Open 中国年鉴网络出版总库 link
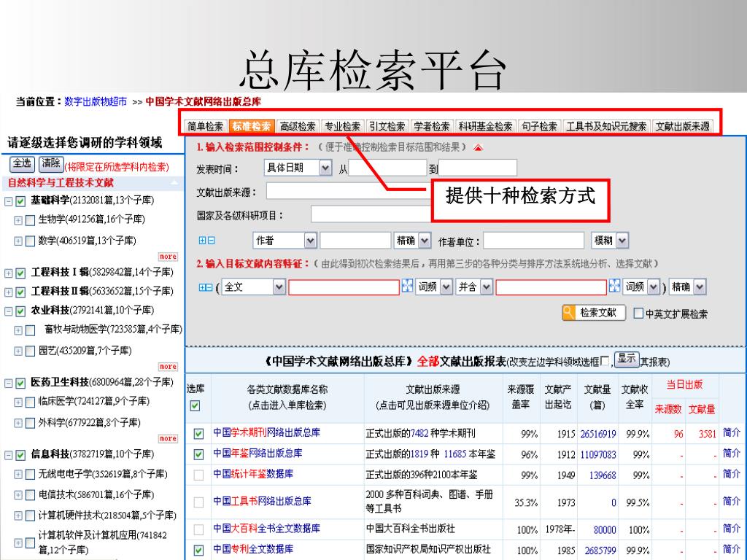Image resolution: width=747 pixels, height=560 pixels. click(258, 453)
